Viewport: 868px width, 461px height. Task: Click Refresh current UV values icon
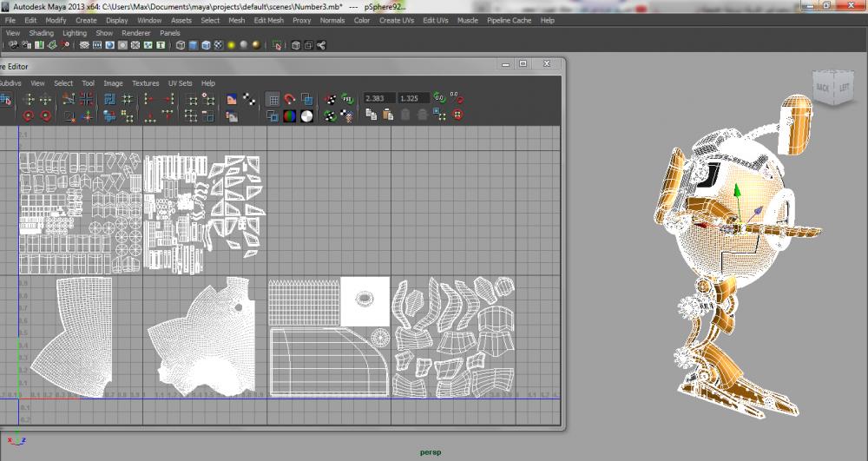click(439, 98)
